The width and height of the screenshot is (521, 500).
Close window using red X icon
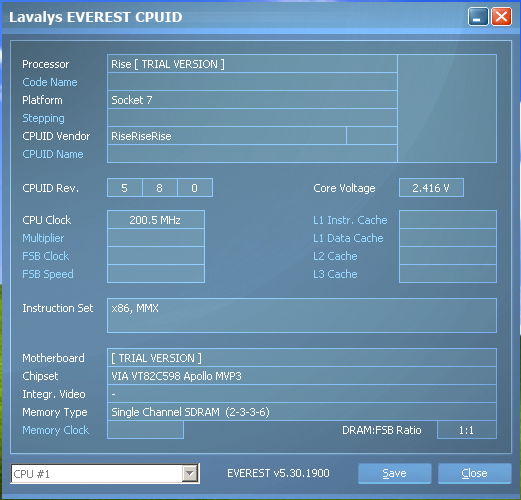501,17
